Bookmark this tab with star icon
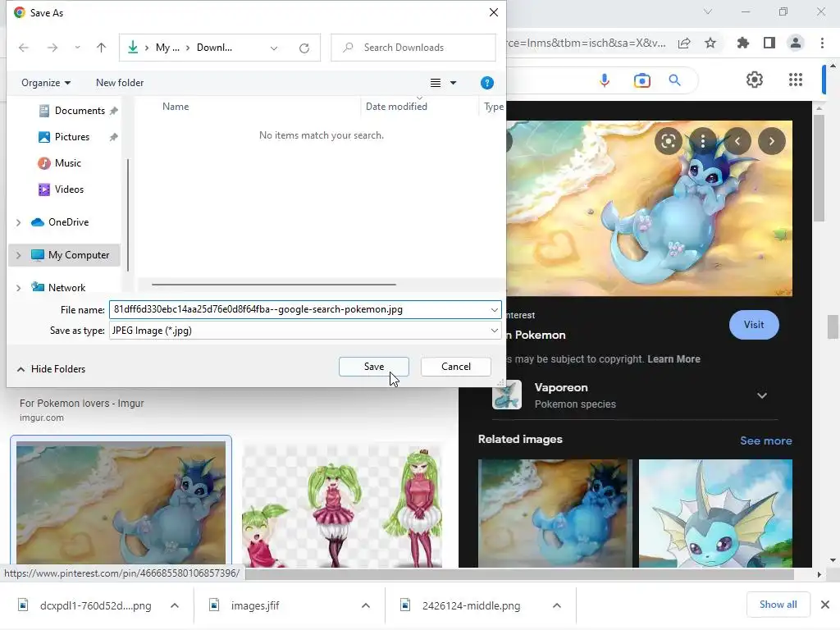Image resolution: width=840 pixels, height=630 pixels. (710, 43)
